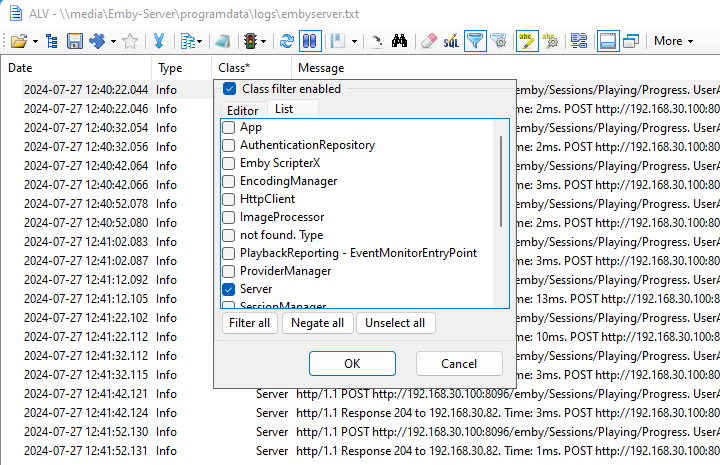Select the blue merge/fork icon
Viewport: 720px width, 465px height.
click(x=159, y=41)
